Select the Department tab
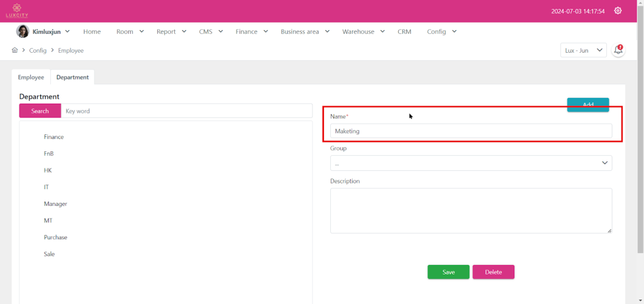The height and width of the screenshot is (304, 644). click(x=72, y=77)
